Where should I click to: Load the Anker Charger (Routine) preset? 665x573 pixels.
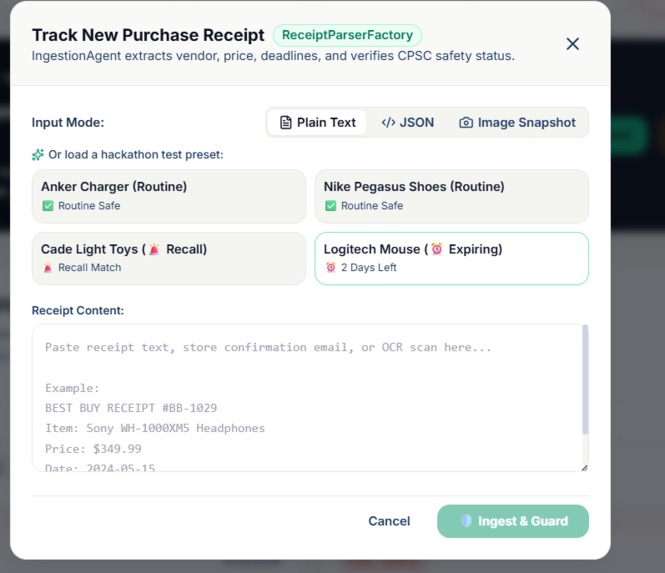click(x=169, y=196)
